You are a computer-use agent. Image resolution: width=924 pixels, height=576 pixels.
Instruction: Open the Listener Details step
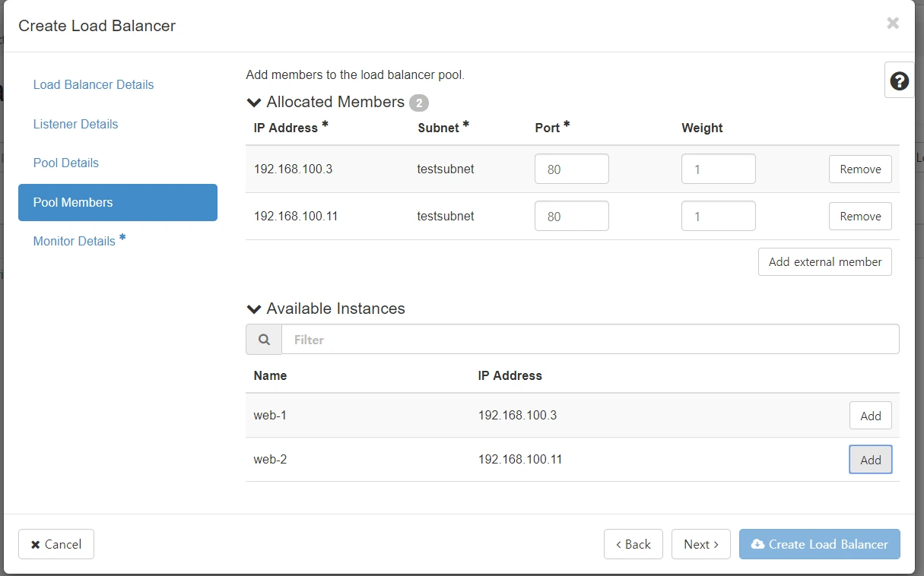click(x=75, y=124)
